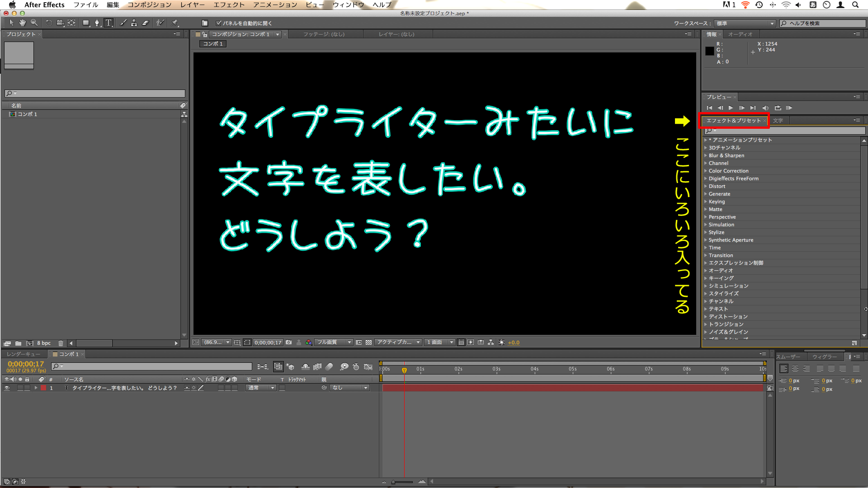Toggle layer visibility eye icon
The width and height of the screenshot is (868, 488).
coord(7,388)
